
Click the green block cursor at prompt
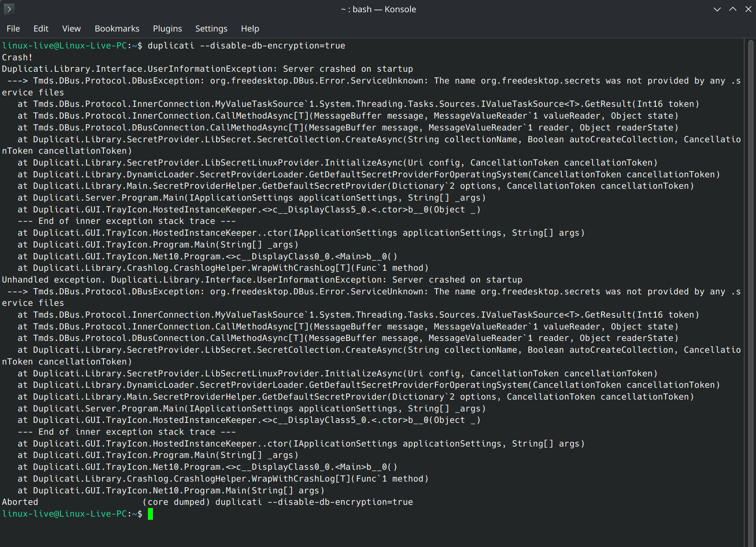[x=150, y=514]
